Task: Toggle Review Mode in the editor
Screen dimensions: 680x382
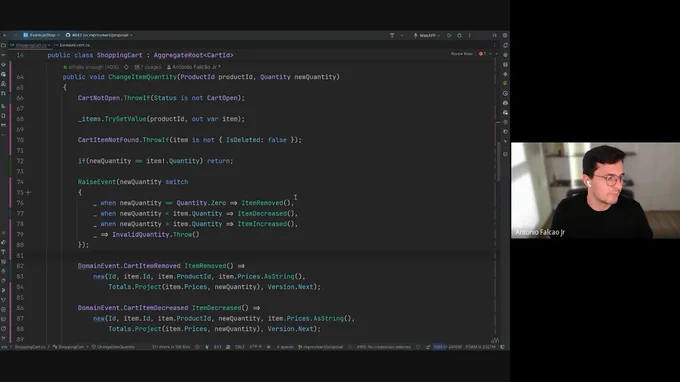Action: pyautogui.click(x=462, y=54)
